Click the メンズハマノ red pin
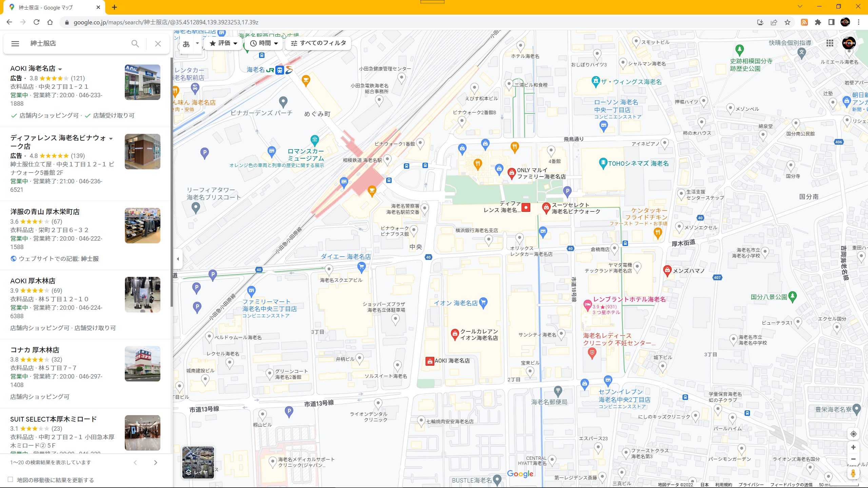 tap(667, 271)
